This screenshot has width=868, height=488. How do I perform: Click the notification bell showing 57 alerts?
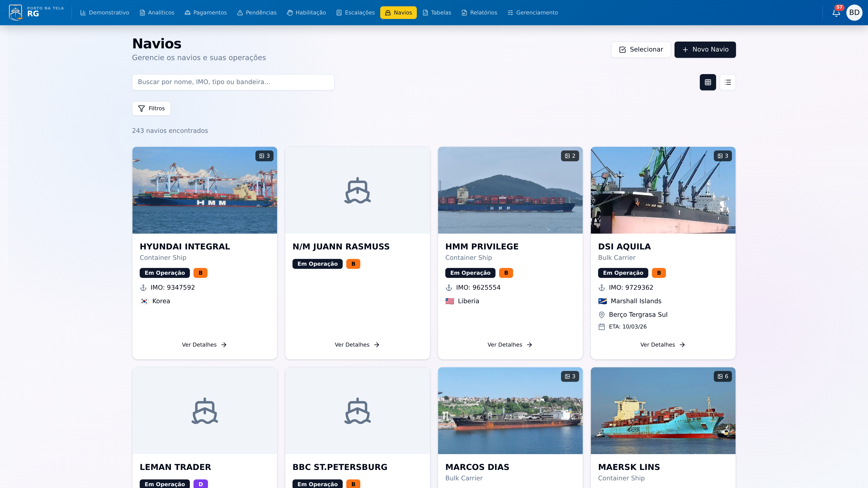coord(836,12)
